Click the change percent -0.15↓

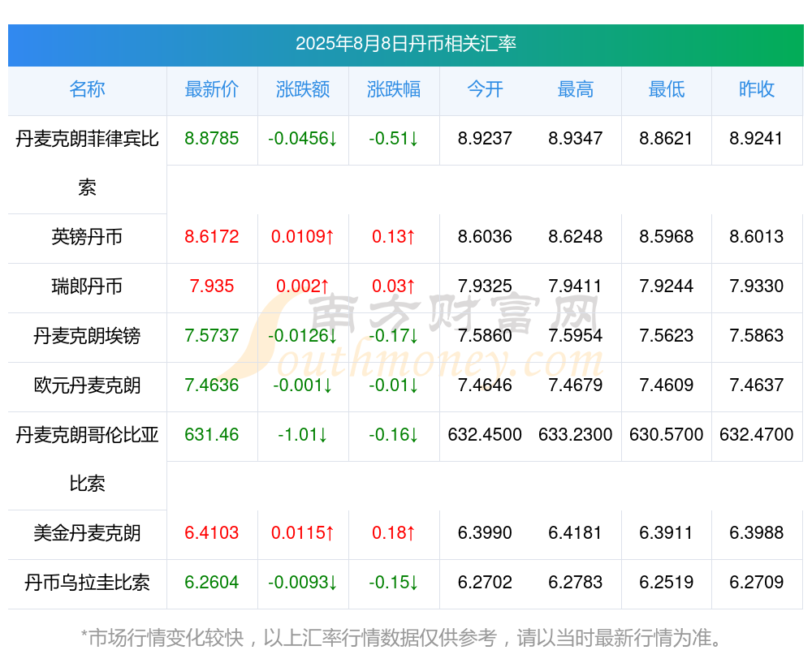[x=394, y=583]
